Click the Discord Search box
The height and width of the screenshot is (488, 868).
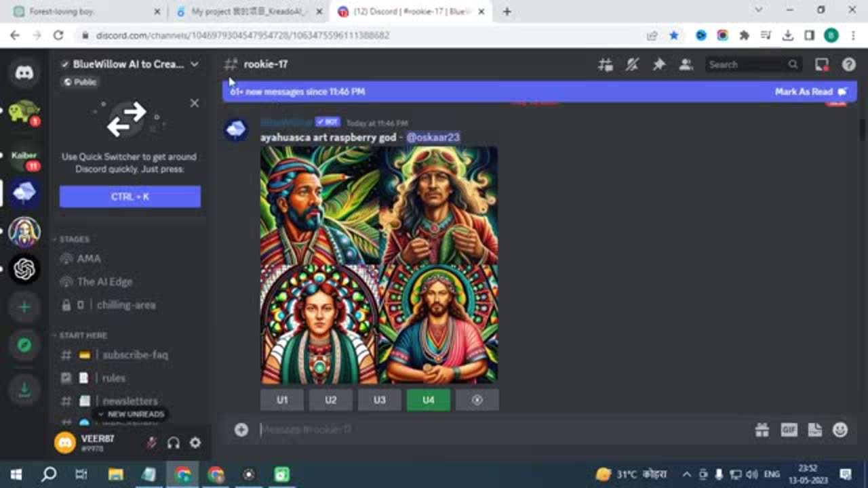[753, 64]
